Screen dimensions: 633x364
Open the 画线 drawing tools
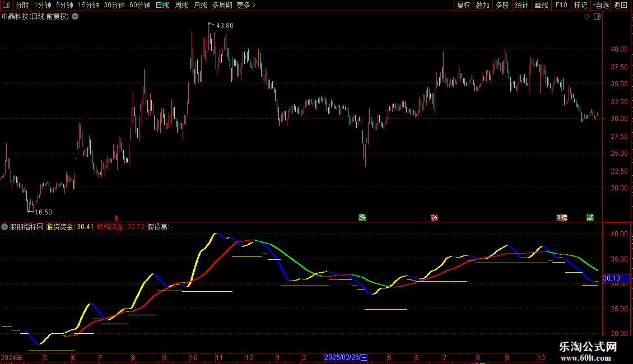tap(541, 6)
